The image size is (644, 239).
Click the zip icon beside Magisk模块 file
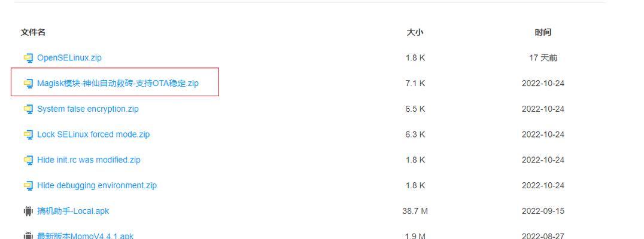(28, 84)
